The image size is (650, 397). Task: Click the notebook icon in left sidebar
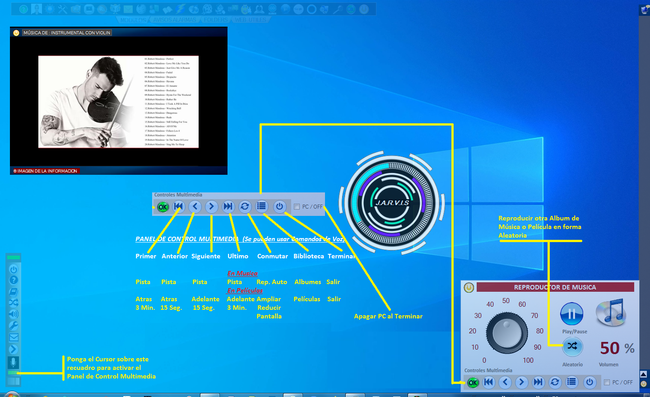tap(13, 292)
